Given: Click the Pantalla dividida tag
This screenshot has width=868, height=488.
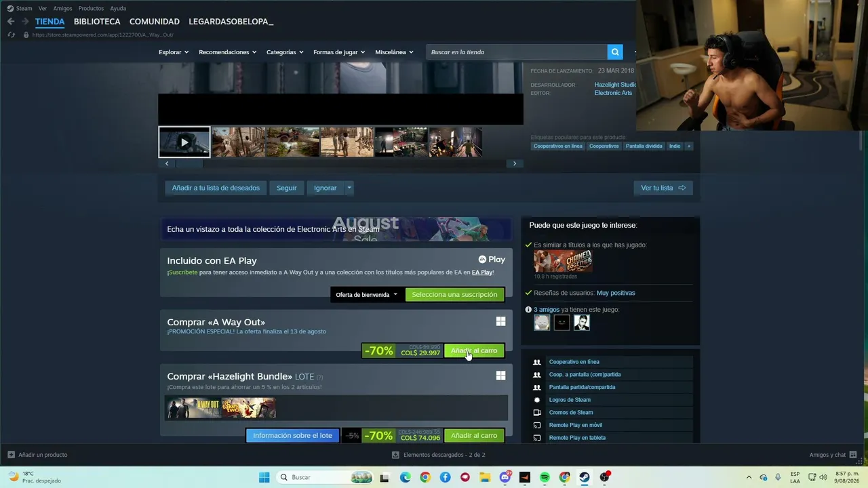Looking at the screenshot, I should click(x=644, y=146).
